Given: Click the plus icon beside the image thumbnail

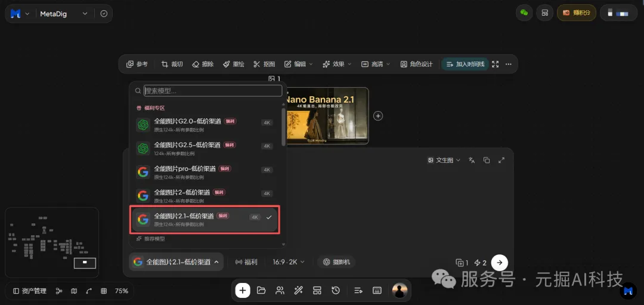Looking at the screenshot, I should [378, 116].
